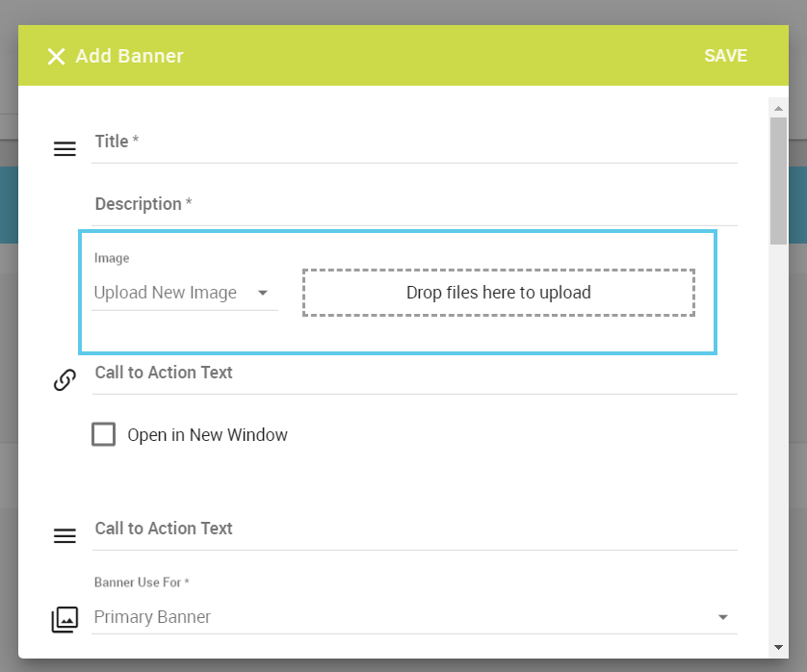Click the hamburger lines icon beside Title
This screenshot has height=672, width=807.
(x=65, y=149)
